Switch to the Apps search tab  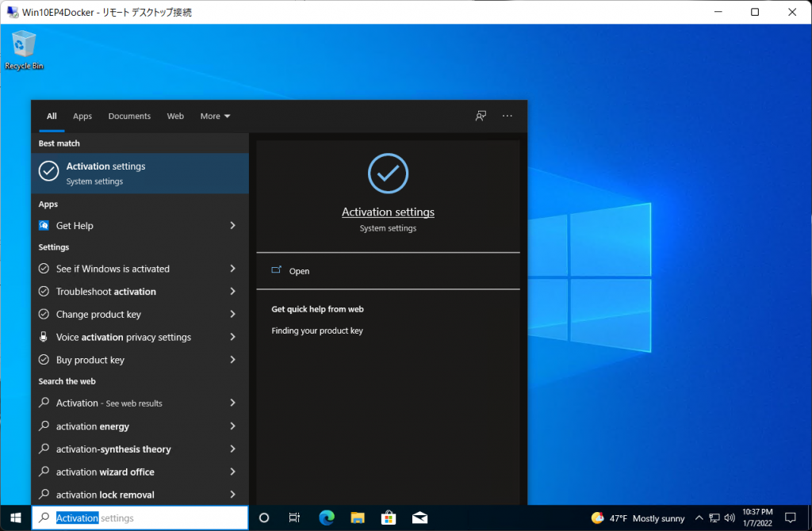[82, 116]
